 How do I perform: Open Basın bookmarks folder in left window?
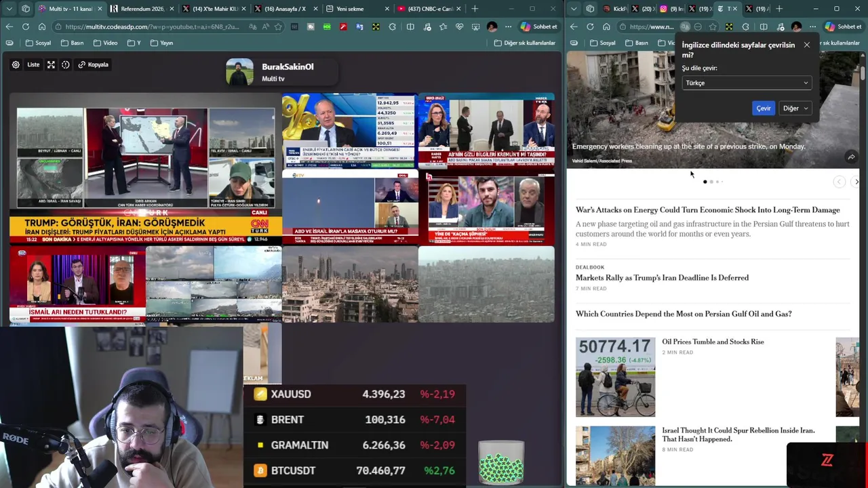point(73,43)
